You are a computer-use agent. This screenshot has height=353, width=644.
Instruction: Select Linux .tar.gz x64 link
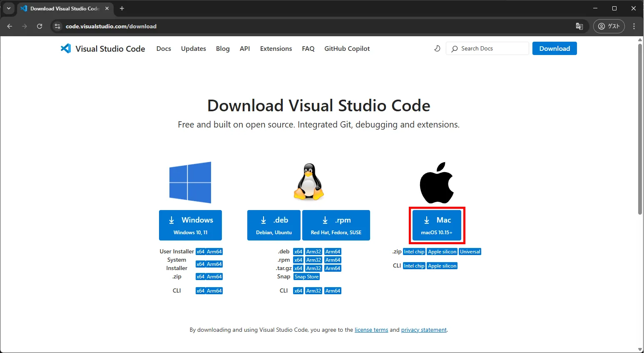pos(298,268)
